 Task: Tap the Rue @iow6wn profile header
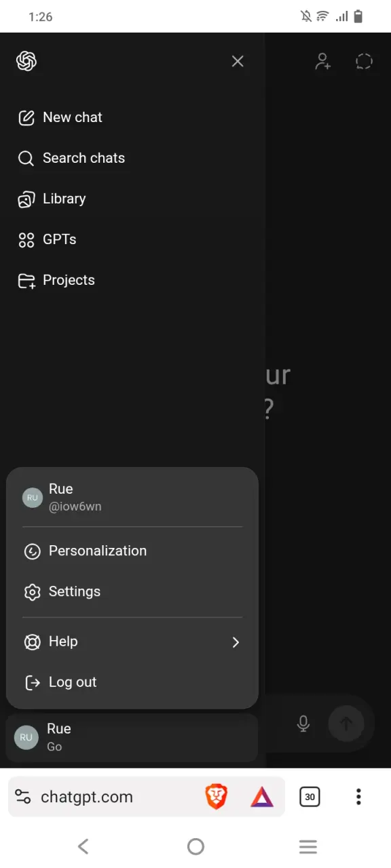pyautogui.click(x=132, y=496)
